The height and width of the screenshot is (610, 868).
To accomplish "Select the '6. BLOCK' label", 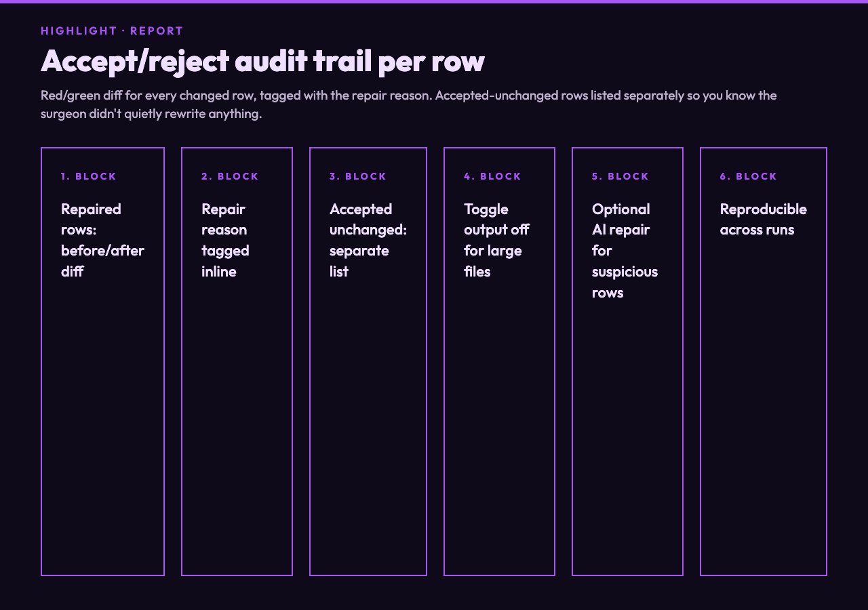I will click(749, 176).
